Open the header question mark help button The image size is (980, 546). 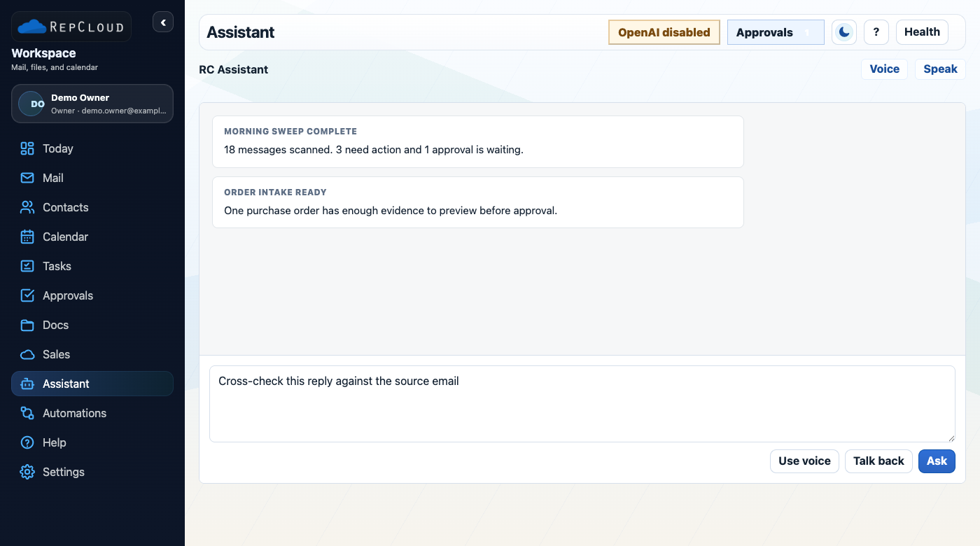tap(876, 32)
